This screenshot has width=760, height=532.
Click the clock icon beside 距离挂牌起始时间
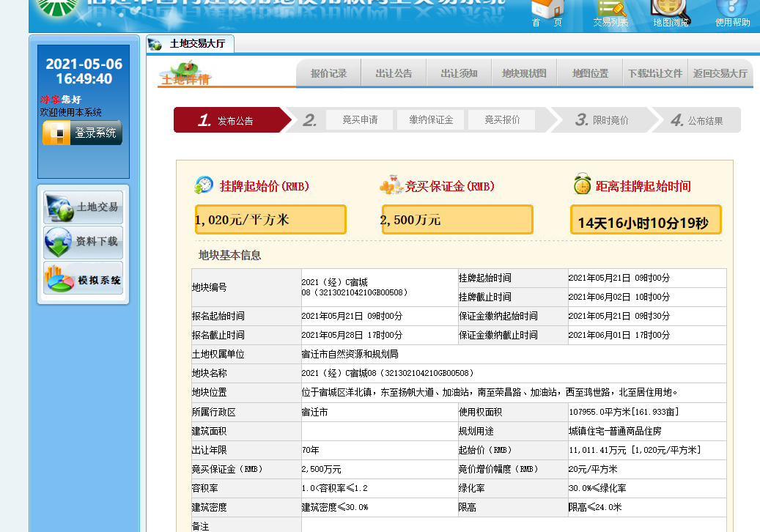(582, 185)
